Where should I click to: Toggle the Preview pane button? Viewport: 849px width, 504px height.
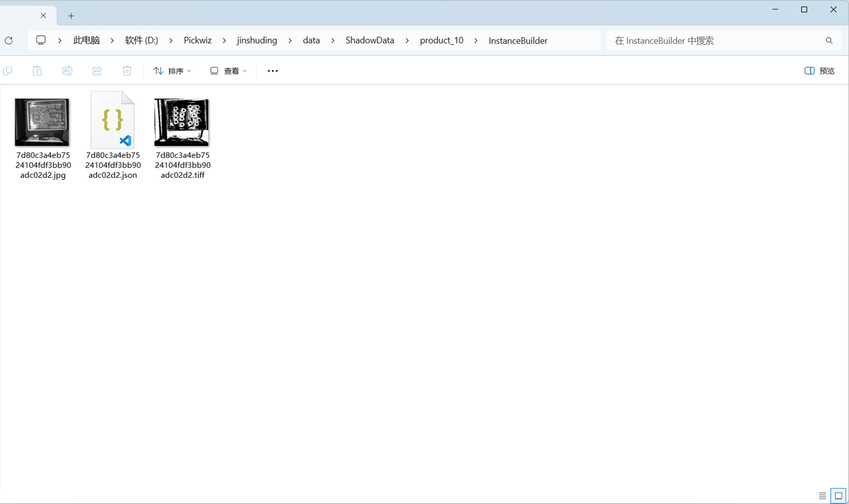tap(819, 71)
